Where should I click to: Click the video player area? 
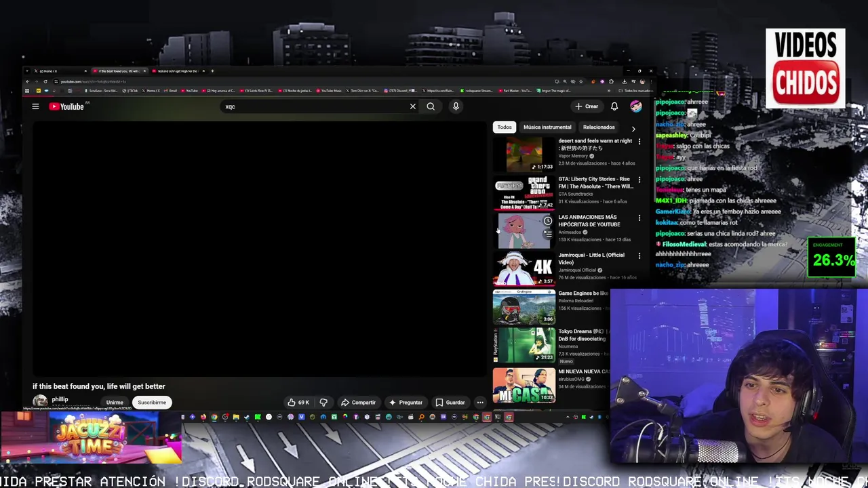point(260,249)
